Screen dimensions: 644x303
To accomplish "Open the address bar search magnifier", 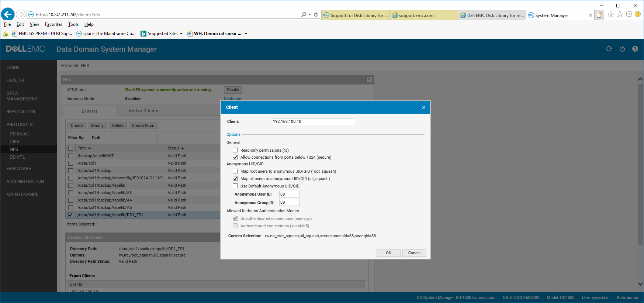I will tap(304, 15).
